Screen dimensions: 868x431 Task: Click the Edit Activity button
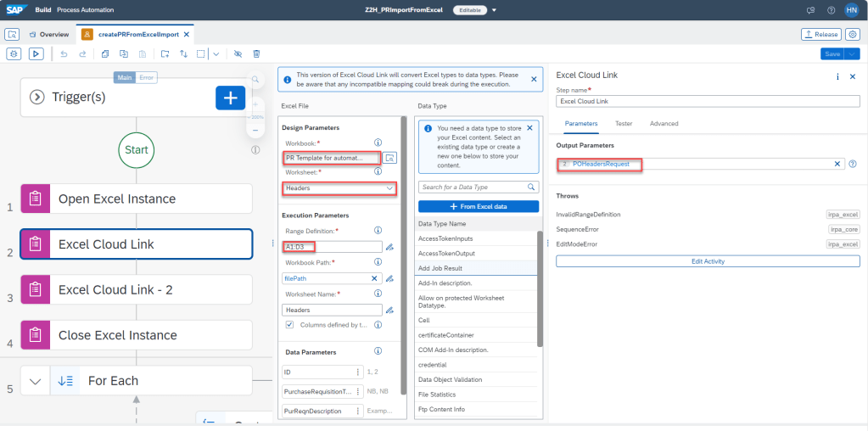coord(707,261)
